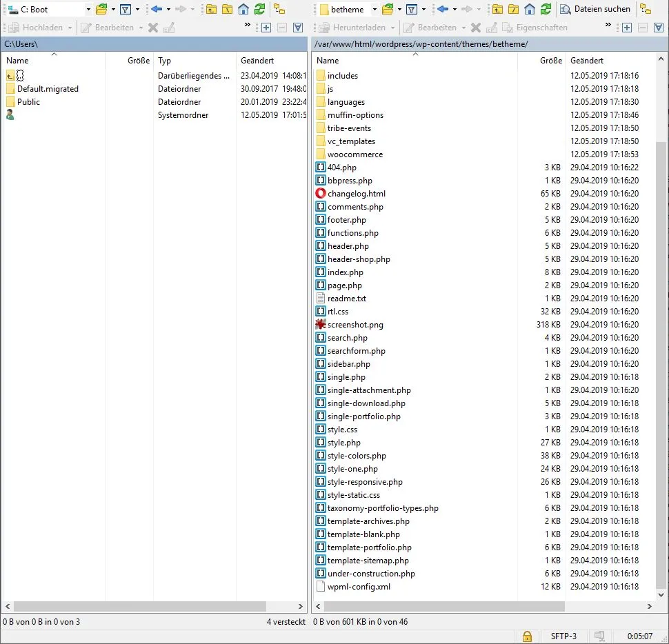This screenshot has height=644, width=669.
Task: Go back in remote panel history
Action: click(443, 9)
